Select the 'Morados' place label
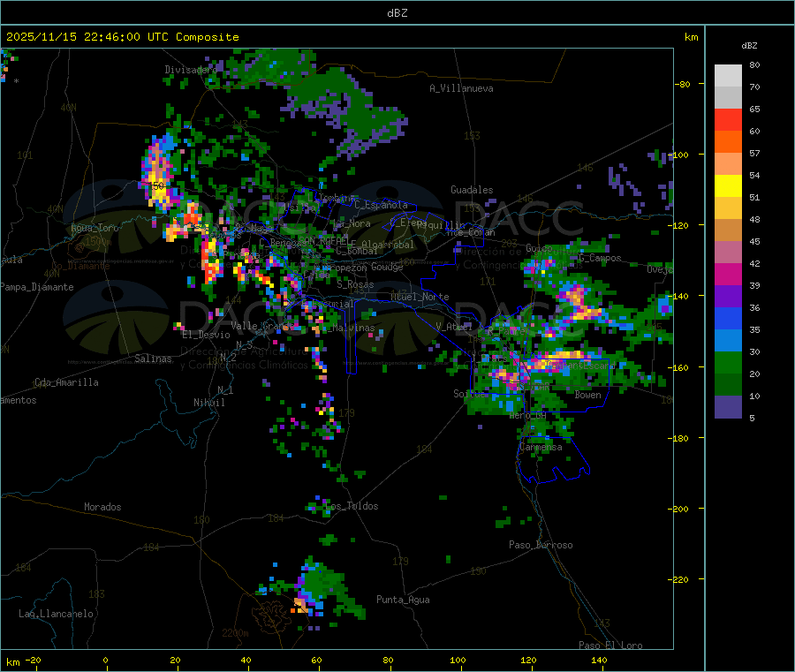 click(x=102, y=507)
